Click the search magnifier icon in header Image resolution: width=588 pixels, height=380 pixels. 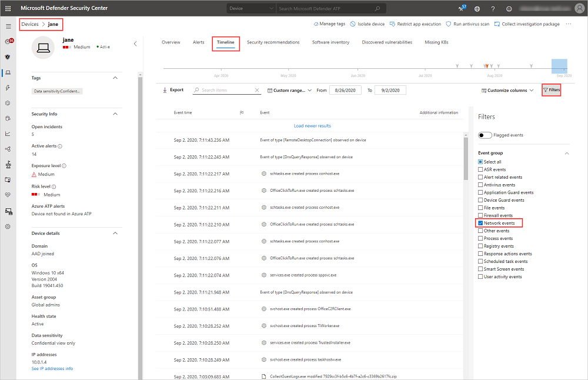(x=377, y=8)
